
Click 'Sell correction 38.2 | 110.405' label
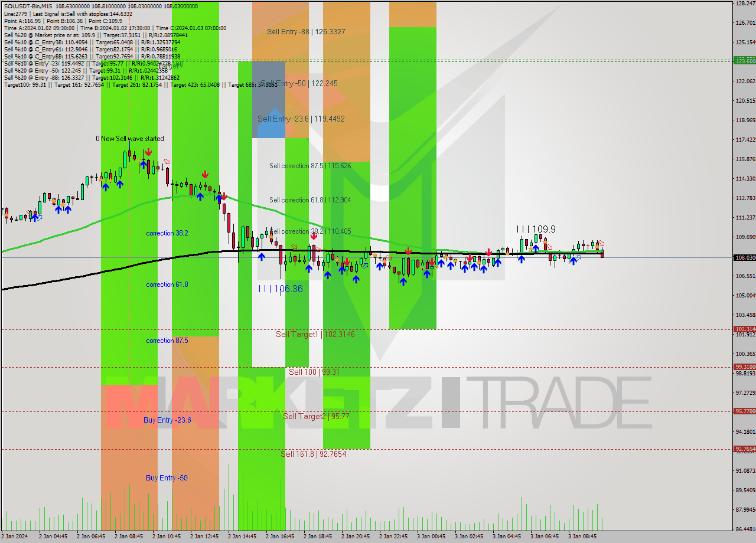tap(310, 231)
